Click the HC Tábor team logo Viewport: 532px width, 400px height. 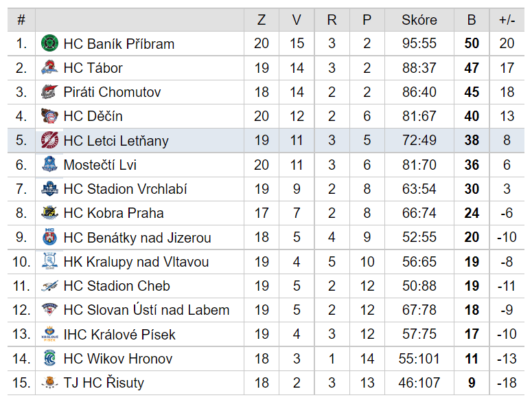[x=49, y=67]
